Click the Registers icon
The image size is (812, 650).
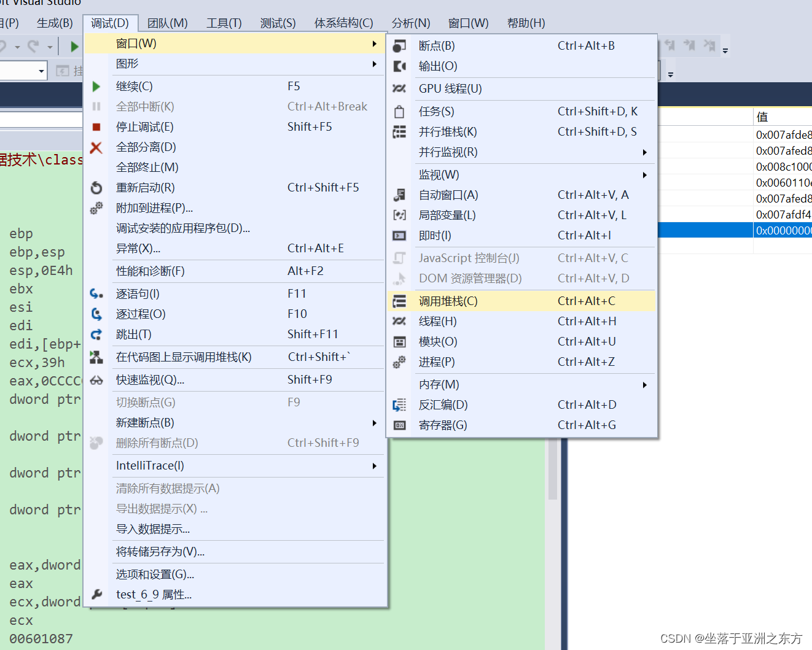tap(399, 425)
